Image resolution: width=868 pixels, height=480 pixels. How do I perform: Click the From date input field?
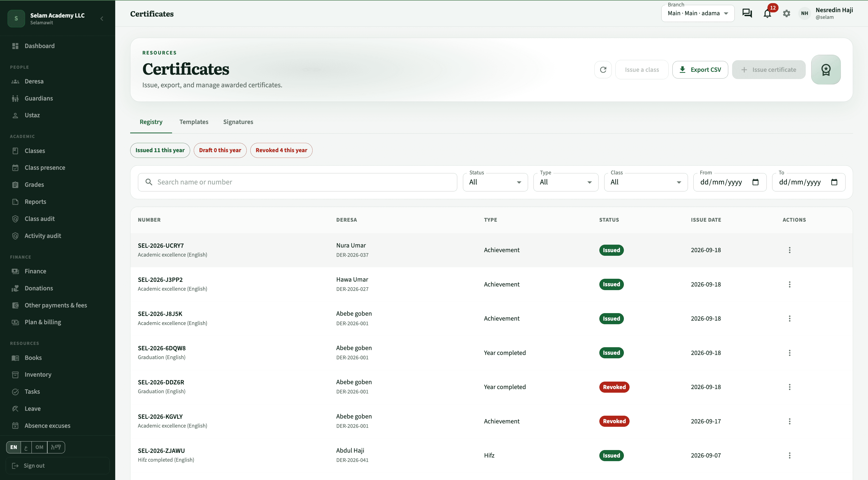(x=730, y=182)
